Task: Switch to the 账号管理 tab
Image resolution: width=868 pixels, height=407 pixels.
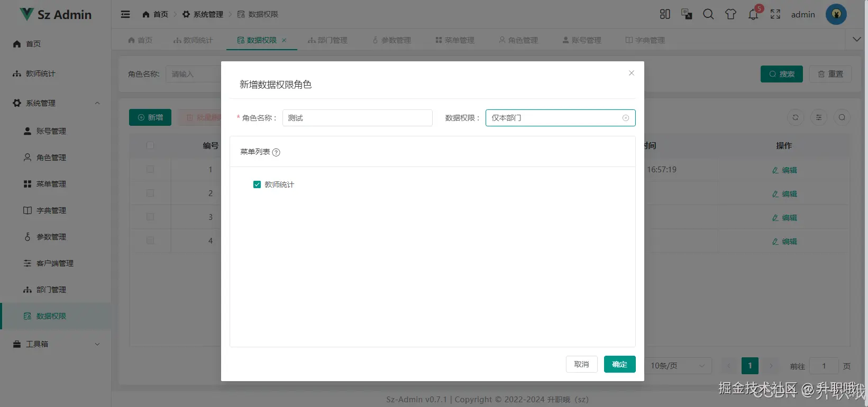Action: coord(582,40)
